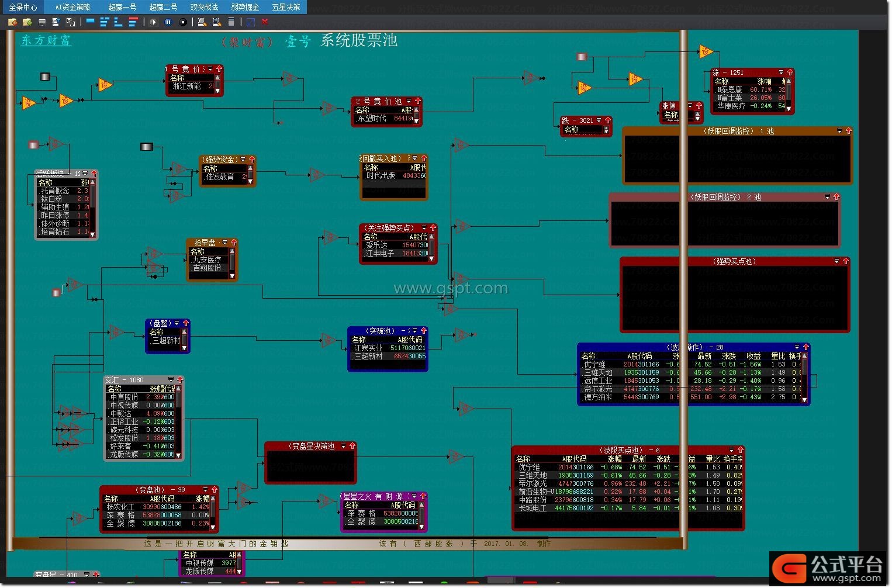The height and width of the screenshot is (588, 892).
Task: Click red up arrow on 波段操作-28 panel
Action: (x=805, y=347)
